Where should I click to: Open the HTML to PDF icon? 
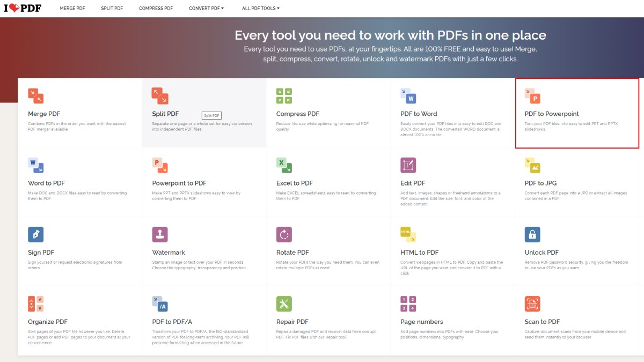click(408, 234)
